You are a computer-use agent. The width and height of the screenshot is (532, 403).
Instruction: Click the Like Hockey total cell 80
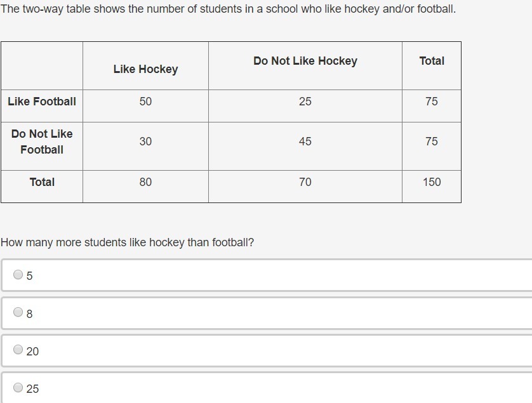pyautogui.click(x=145, y=182)
